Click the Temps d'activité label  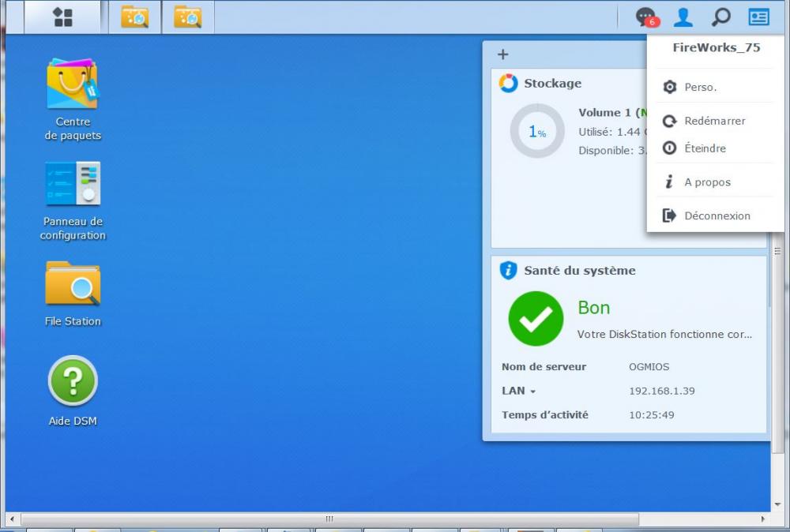coord(544,415)
